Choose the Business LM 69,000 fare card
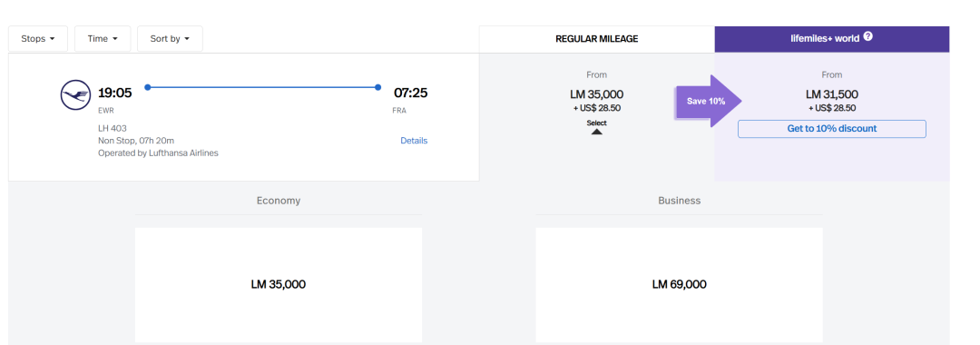Screen dimensions: 980x345 680,284
